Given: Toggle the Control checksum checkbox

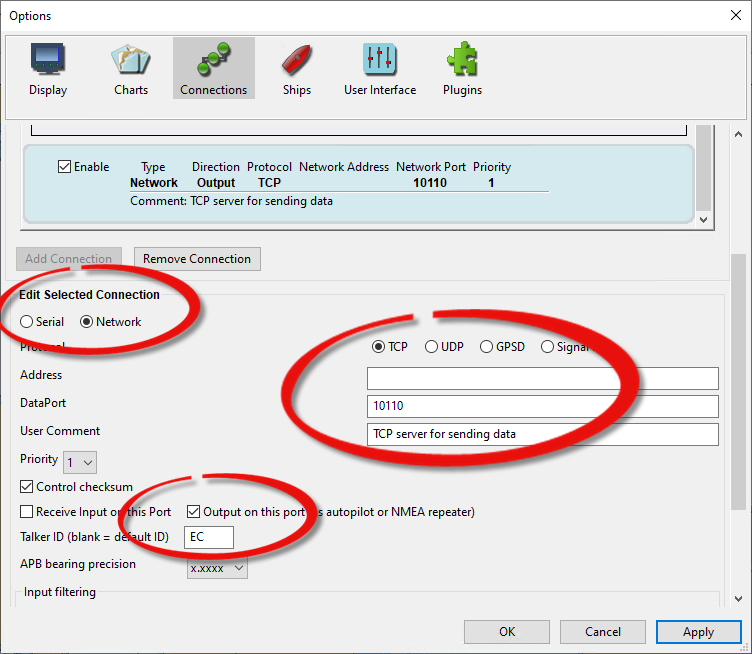Looking at the screenshot, I should [x=27, y=487].
